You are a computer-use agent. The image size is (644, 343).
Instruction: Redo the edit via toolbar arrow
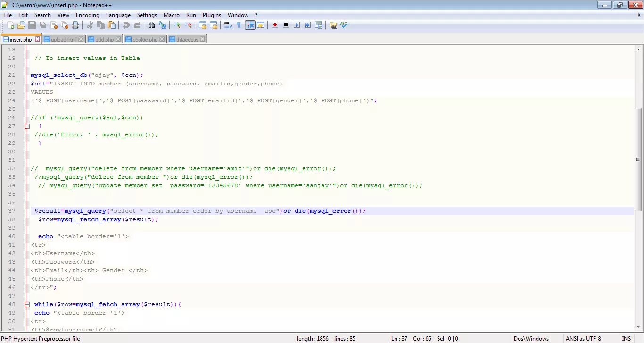tap(137, 25)
